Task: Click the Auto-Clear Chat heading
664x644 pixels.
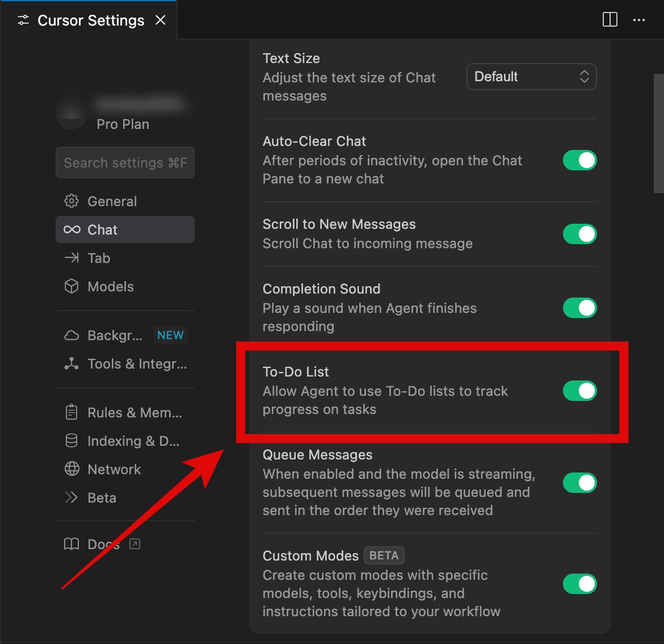Action: click(x=314, y=141)
